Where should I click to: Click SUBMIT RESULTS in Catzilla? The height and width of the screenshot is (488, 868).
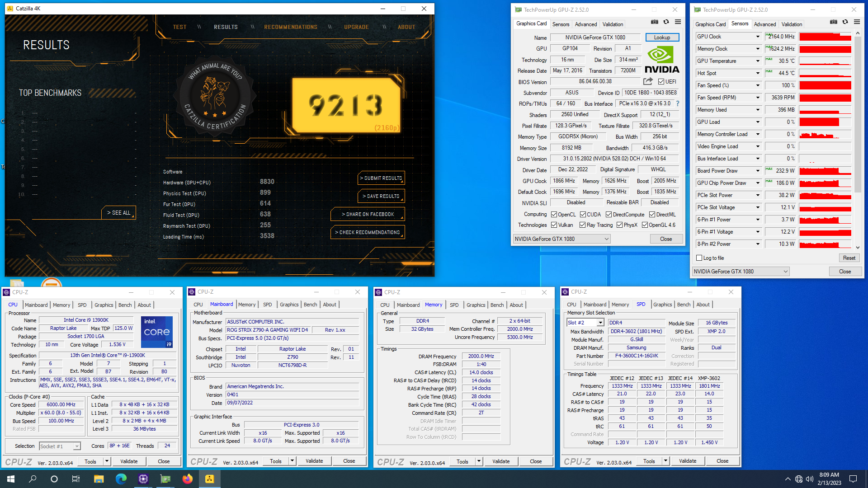point(381,178)
